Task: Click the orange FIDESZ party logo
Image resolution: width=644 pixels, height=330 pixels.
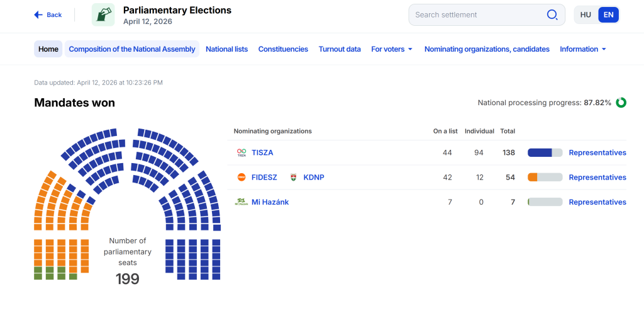Action: point(241,177)
